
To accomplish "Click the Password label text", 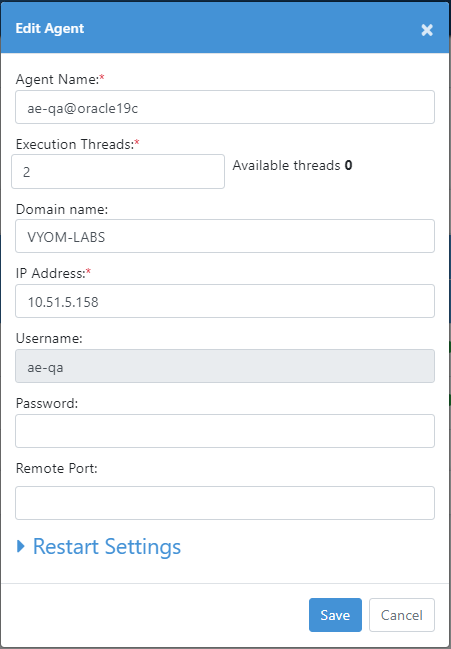I will [47, 403].
